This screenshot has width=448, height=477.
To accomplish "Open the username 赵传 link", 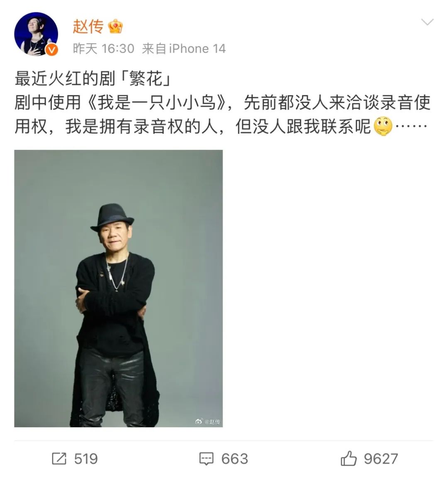I will click(88, 27).
